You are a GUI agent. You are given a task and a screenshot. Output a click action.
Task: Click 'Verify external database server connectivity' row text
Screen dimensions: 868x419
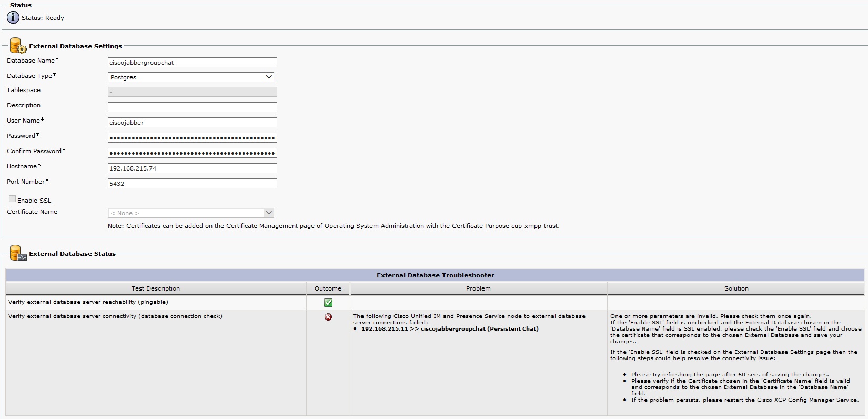click(x=115, y=316)
